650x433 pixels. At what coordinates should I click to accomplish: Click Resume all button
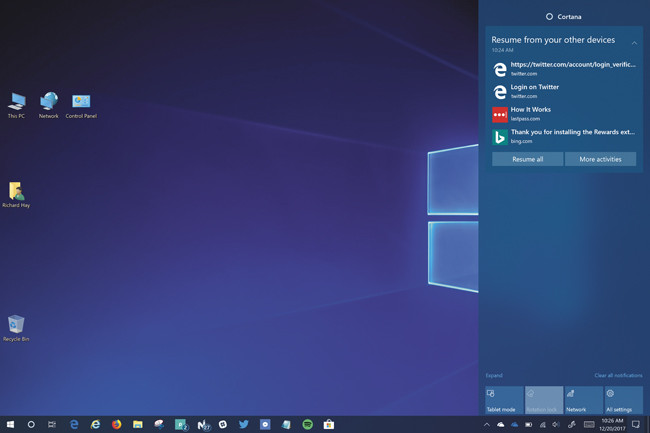click(x=527, y=159)
